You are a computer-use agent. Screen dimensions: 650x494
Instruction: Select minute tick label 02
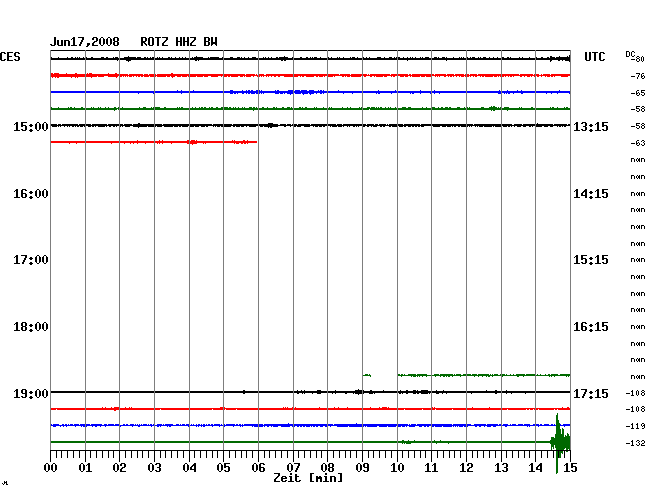click(x=119, y=468)
